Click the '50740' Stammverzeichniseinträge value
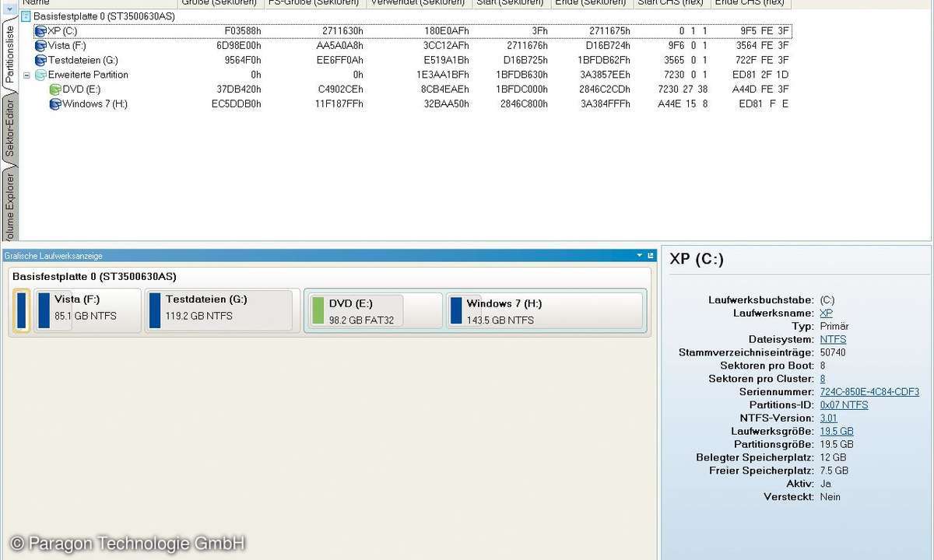Viewport: 934px width, 560px height. pos(833,352)
